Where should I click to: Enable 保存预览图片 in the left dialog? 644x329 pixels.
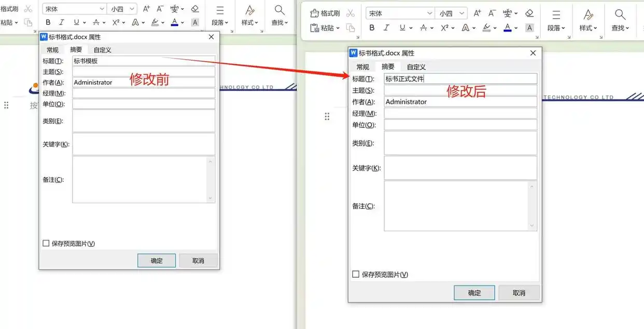click(x=45, y=242)
